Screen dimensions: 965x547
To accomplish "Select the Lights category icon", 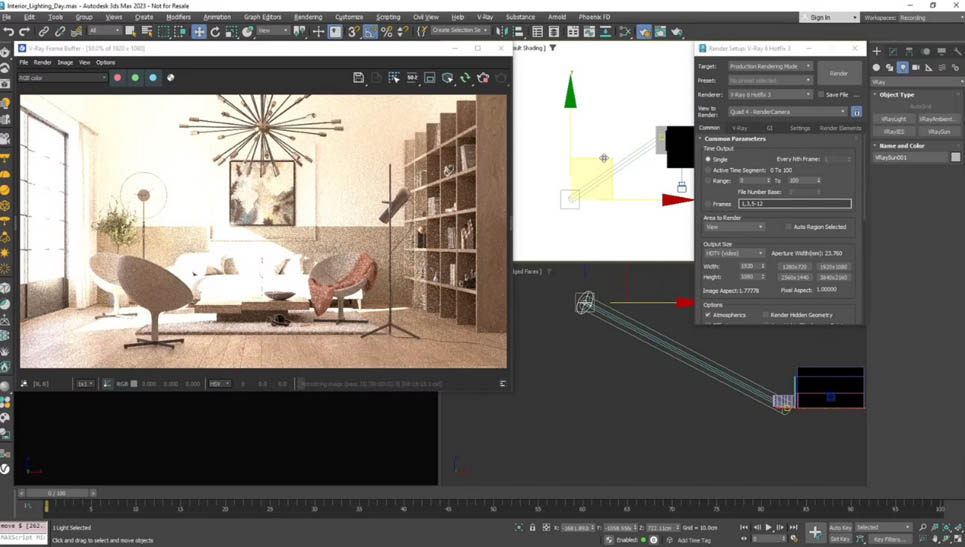I will click(902, 68).
